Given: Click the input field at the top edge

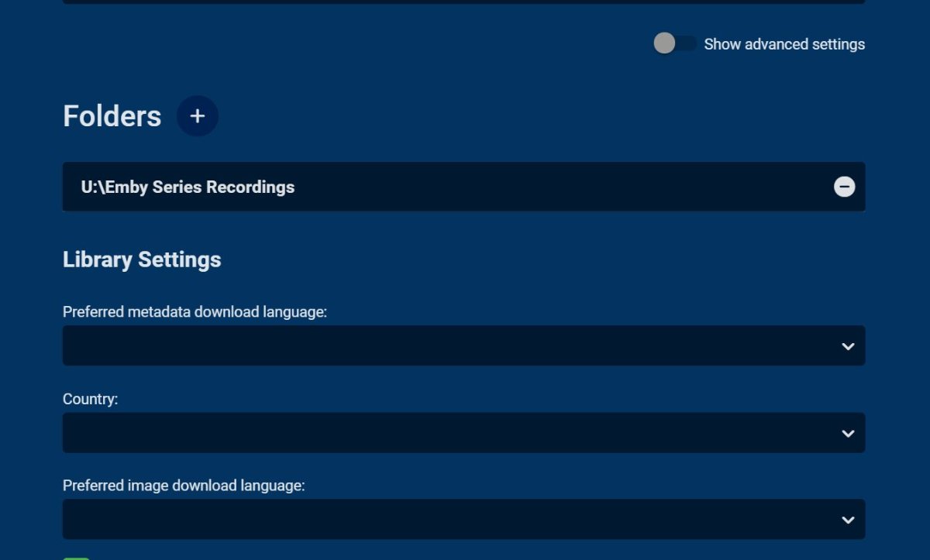Looking at the screenshot, I should pos(463,2).
